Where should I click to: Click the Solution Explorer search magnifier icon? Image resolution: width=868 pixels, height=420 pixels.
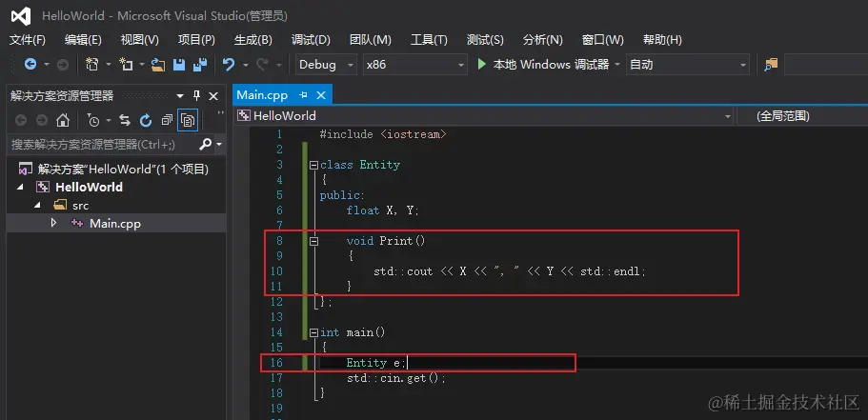206,145
